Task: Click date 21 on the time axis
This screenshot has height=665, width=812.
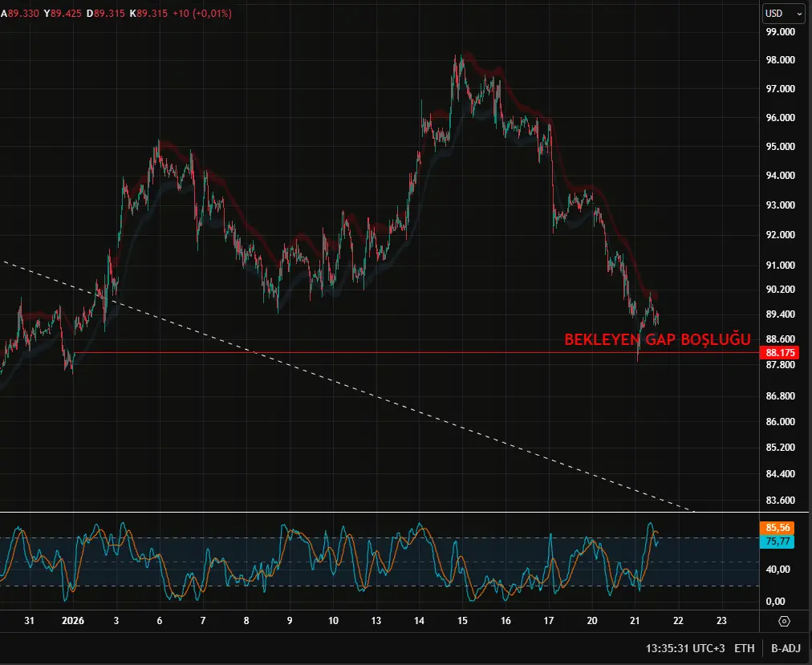Action: [x=635, y=621]
